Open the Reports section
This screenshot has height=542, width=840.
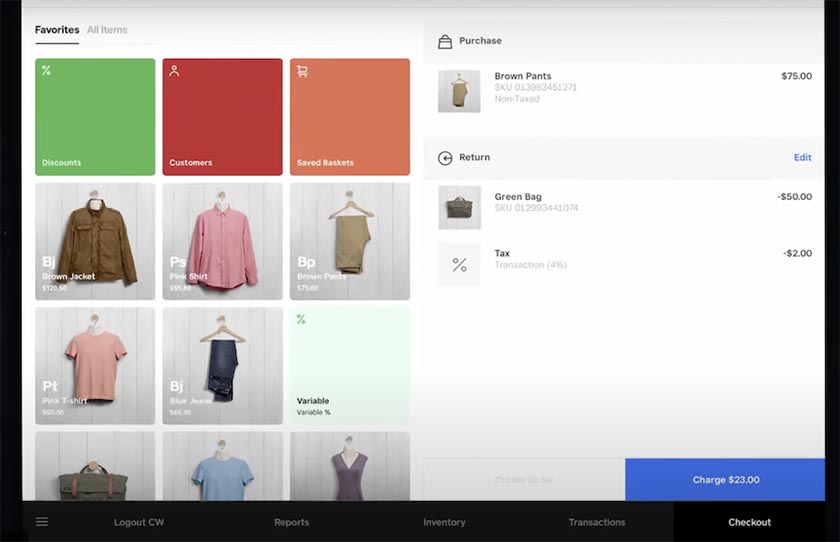[291, 522]
